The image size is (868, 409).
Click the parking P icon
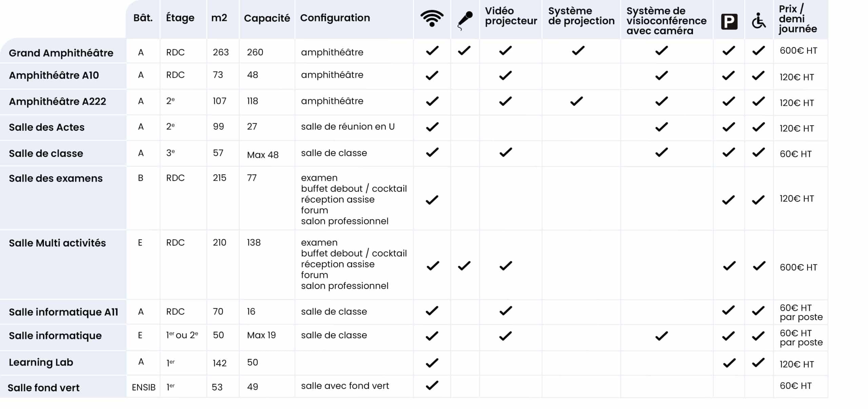(x=729, y=22)
